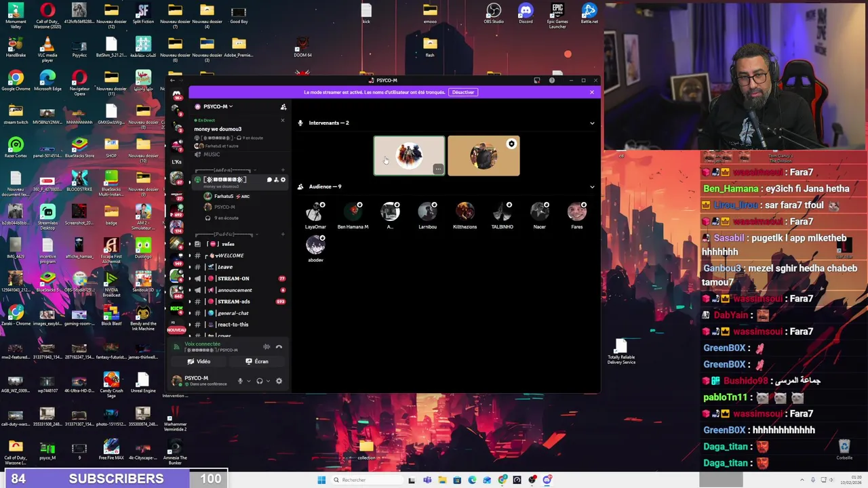The image size is (868, 488).
Task: Add a channel to the Public category
Action: [x=283, y=235]
